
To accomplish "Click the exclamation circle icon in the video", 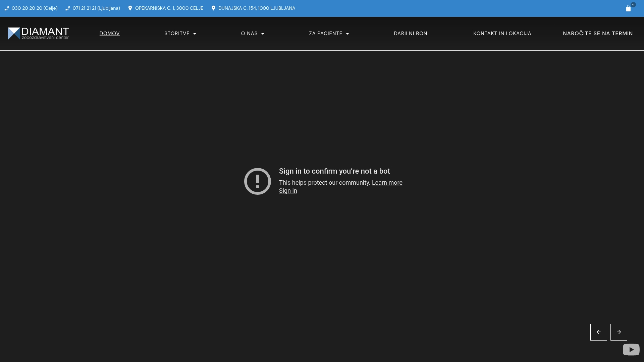I will pos(257,181).
